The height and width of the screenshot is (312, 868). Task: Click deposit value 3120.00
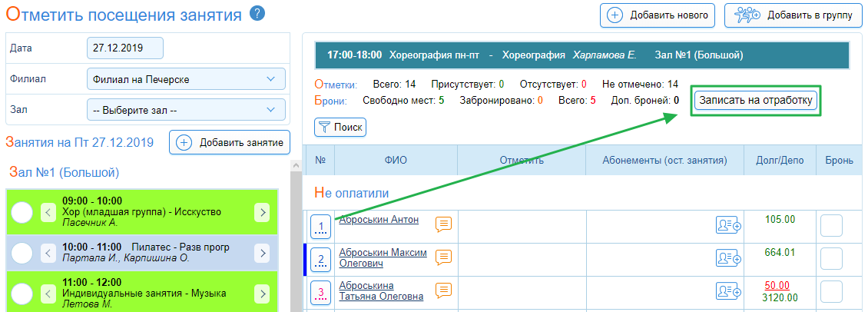pyautogui.click(x=780, y=297)
